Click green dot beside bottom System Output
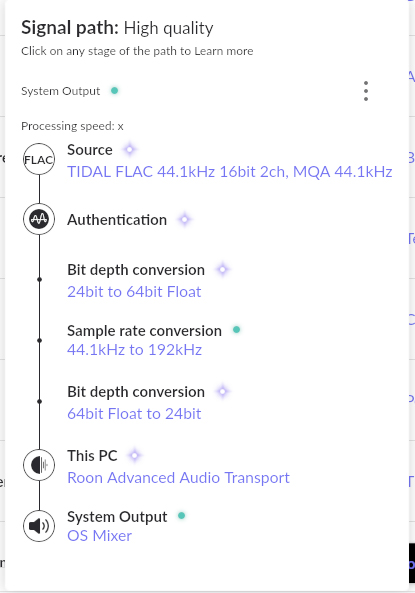Viewport: 415px width, 593px height. 182,515
